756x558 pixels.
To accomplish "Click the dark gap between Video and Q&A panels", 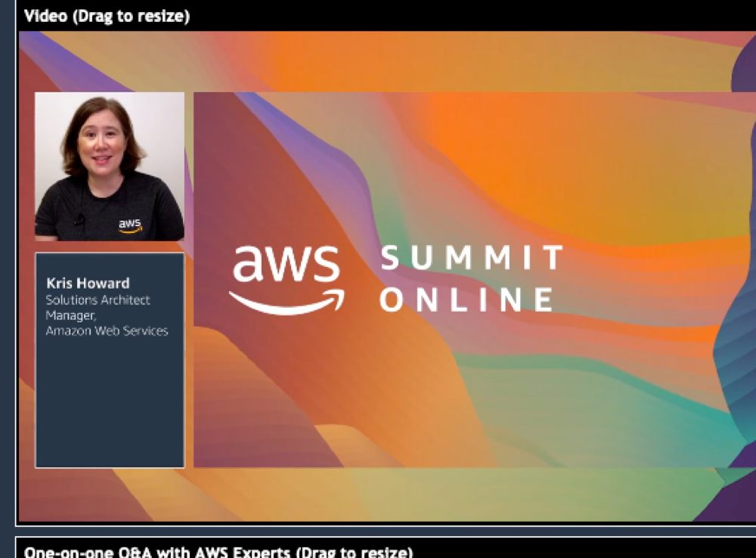I will (378, 531).
